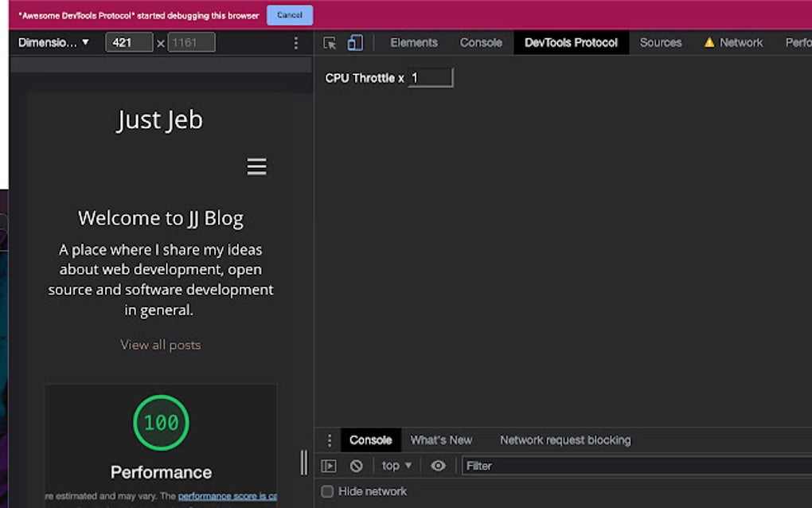This screenshot has height=508, width=812.
Task: Show the console sidebar
Action: coord(329,465)
